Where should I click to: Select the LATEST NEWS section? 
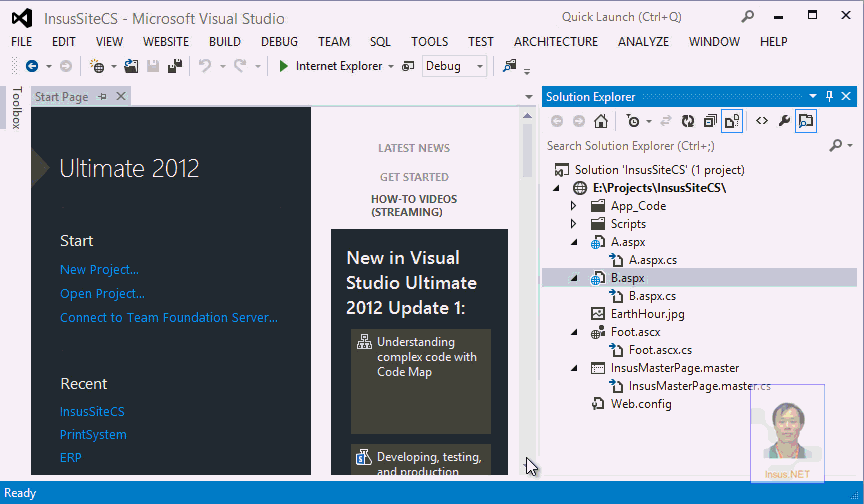pyautogui.click(x=414, y=148)
